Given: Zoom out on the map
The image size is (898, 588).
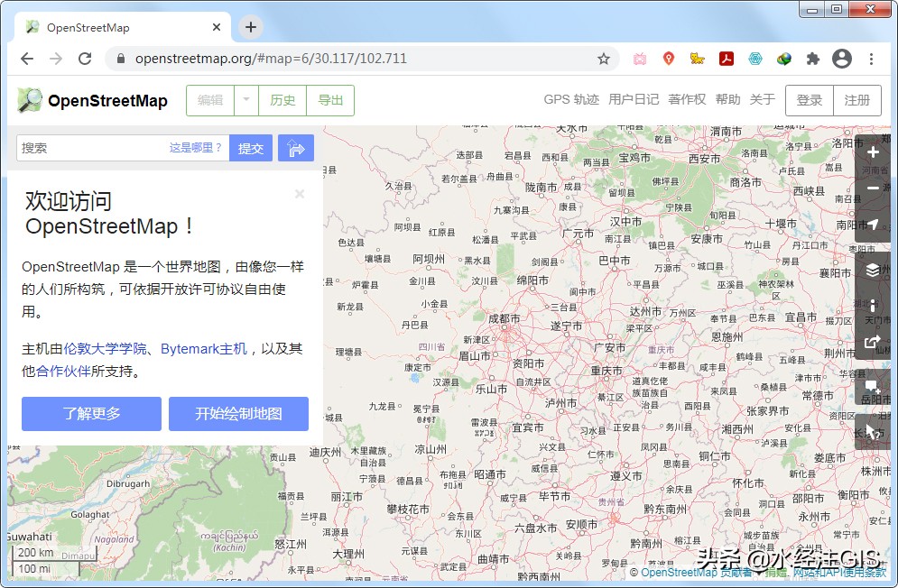Looking at the screenshot, I should tap(873, 188).
